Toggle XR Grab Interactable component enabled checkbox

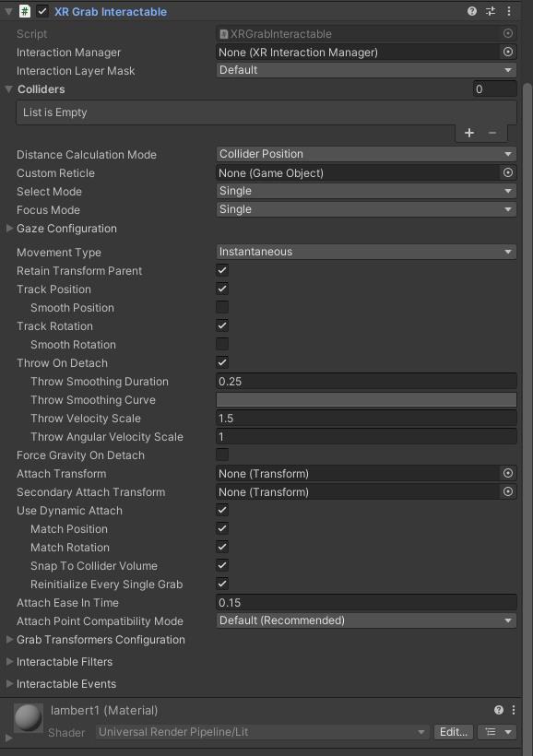[42, 12]
